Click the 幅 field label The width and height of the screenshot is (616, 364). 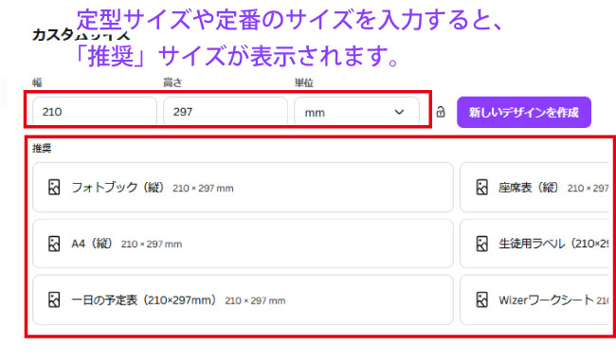coord(37,82)
